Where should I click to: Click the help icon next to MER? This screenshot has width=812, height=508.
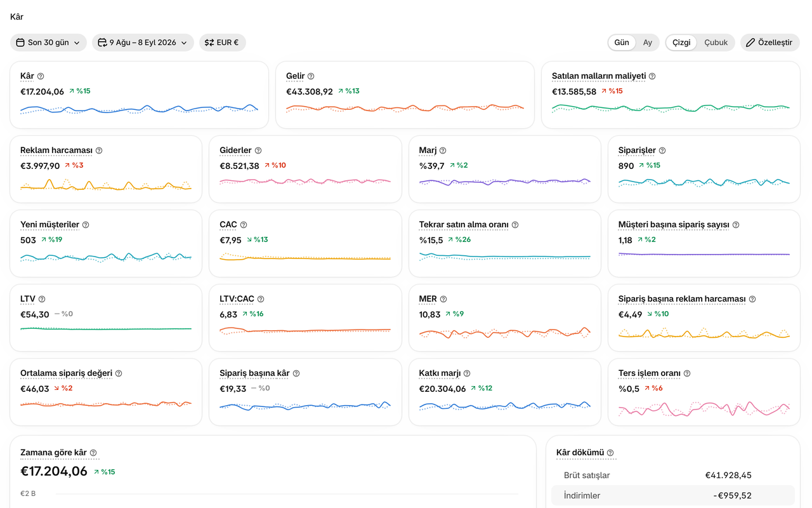coord(443,299)
